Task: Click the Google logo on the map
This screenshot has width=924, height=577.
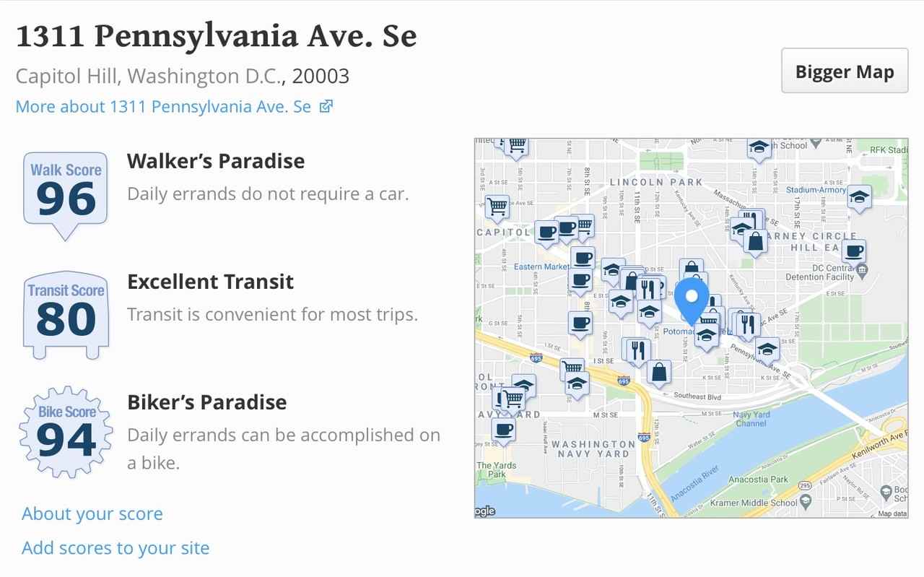Action: [x=484, y=511]
